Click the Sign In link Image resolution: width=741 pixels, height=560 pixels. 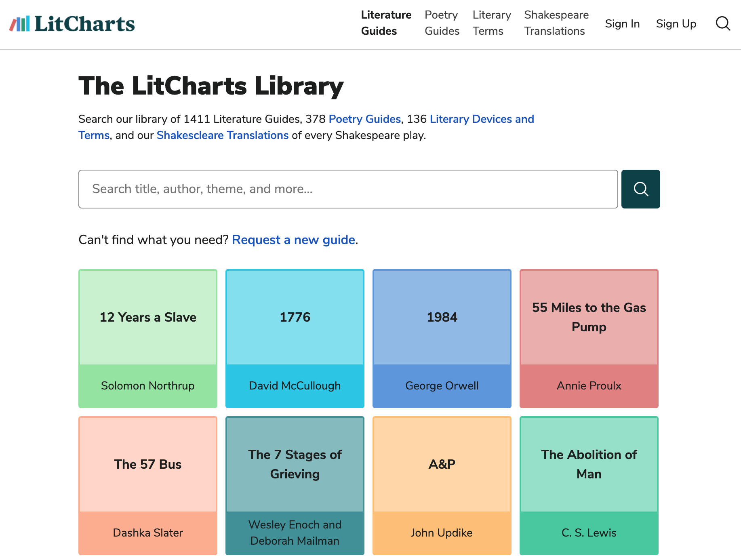click(x=622, y=24)
